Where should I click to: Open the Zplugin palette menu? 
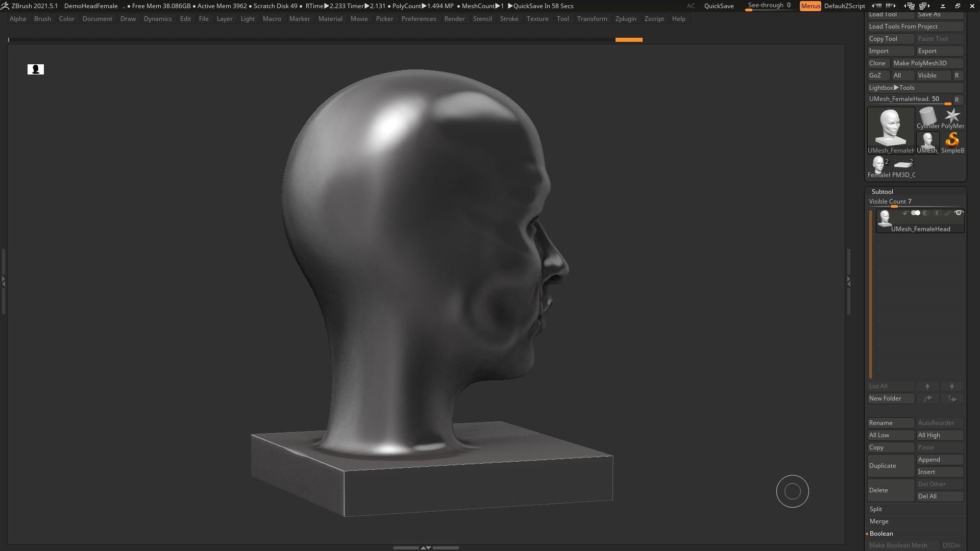click(x=626, y=18)
